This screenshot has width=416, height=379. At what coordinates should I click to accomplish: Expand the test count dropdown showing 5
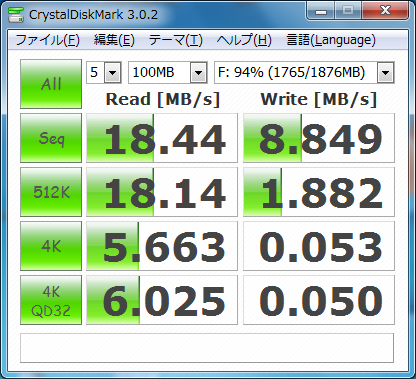pyautogui.click(x=112, y=72)
